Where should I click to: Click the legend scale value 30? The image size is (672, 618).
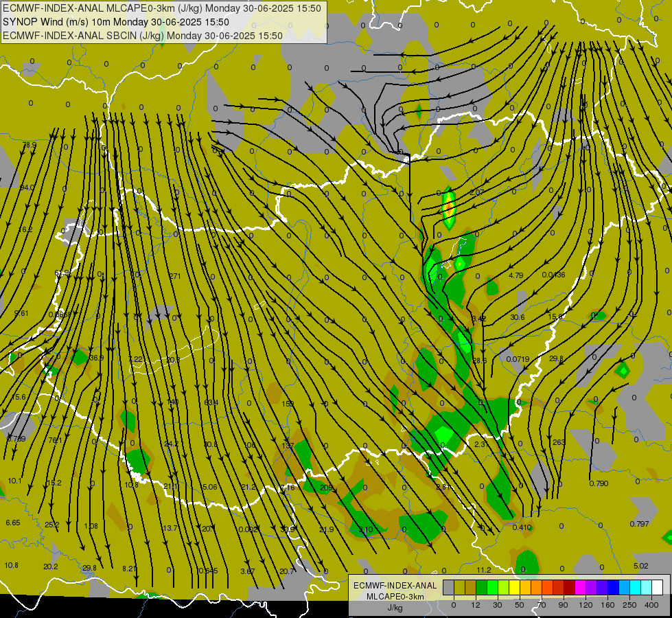[x=497, y=605]
